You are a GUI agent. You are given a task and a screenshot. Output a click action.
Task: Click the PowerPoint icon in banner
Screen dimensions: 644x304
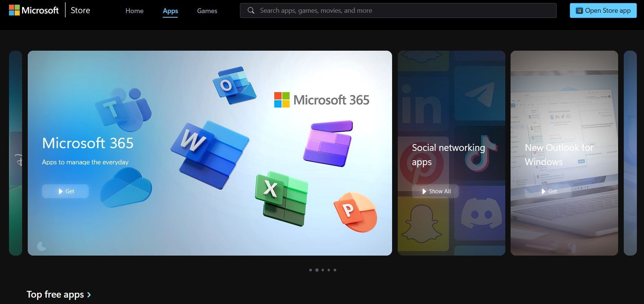coord(355,212)
